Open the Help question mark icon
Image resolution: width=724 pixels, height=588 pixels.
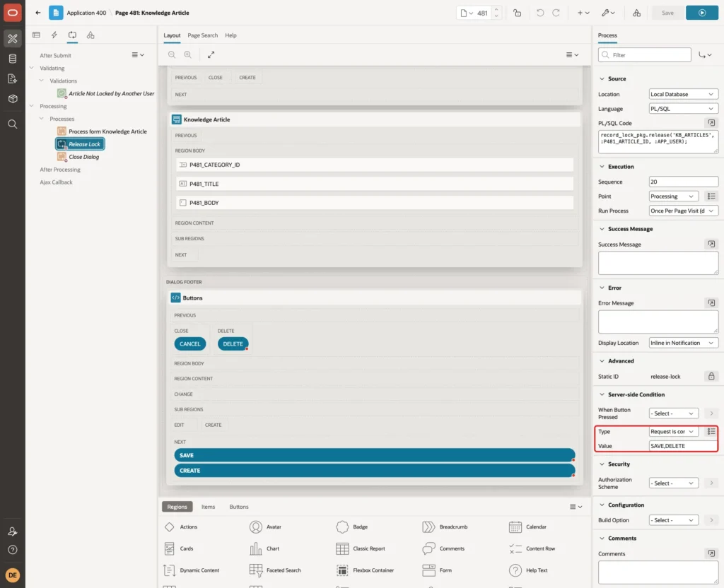[x=13, y=550]
